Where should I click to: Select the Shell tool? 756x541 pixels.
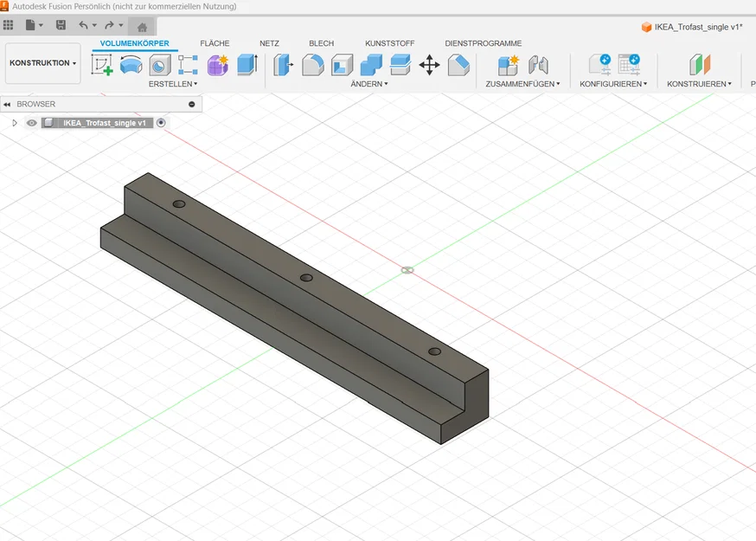(342, 65)
